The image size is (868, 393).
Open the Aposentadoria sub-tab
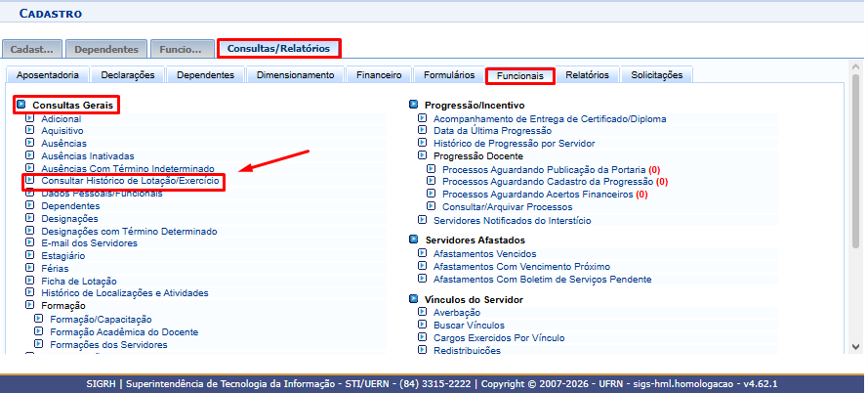(x=48, y=75)
